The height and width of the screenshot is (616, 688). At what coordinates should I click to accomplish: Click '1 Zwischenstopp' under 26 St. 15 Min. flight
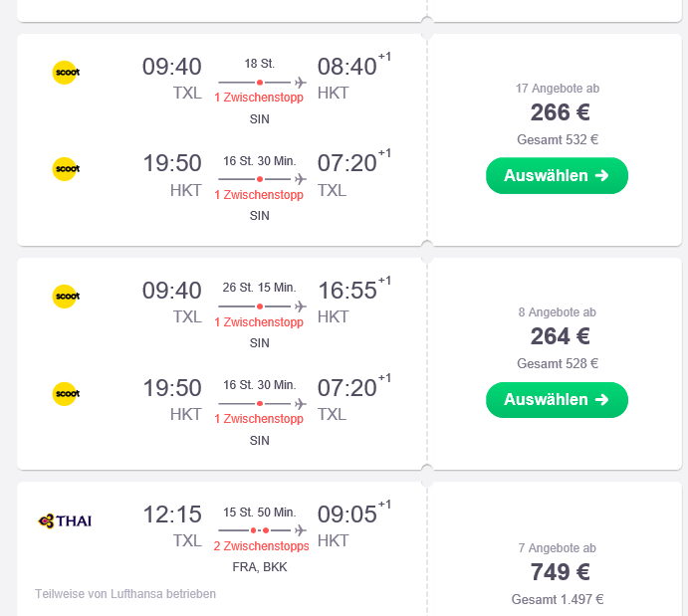259,322
